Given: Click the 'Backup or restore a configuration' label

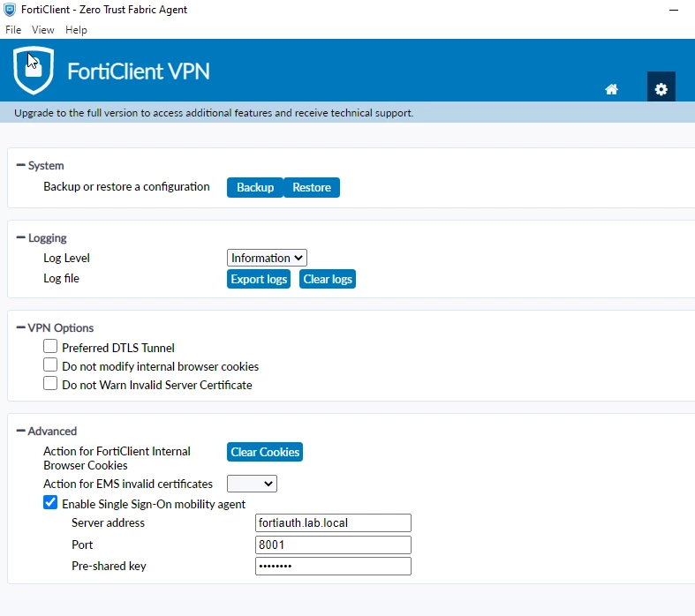Looking at the screenshot, I should click(x=126, y=187).
